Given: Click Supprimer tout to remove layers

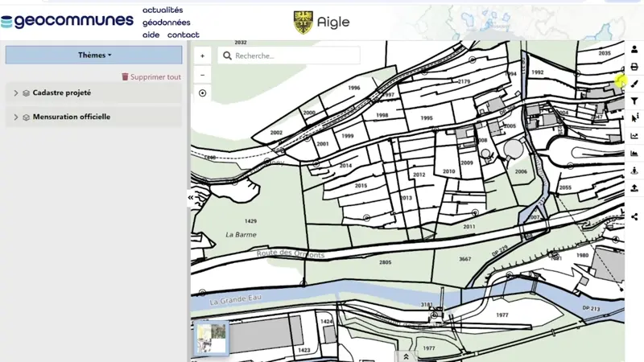Looking at the screenshot, I should [151, 77].
